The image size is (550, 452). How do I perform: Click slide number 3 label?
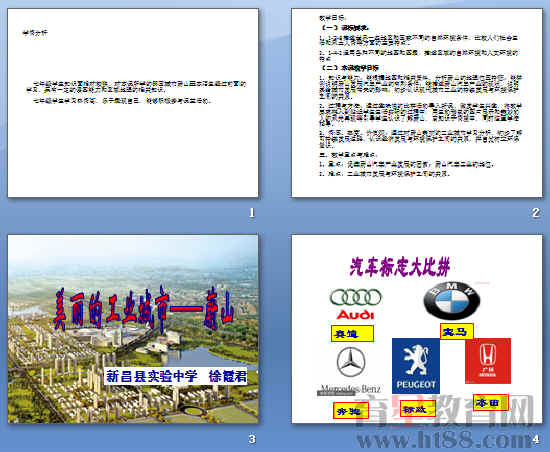tap(252, 439)
